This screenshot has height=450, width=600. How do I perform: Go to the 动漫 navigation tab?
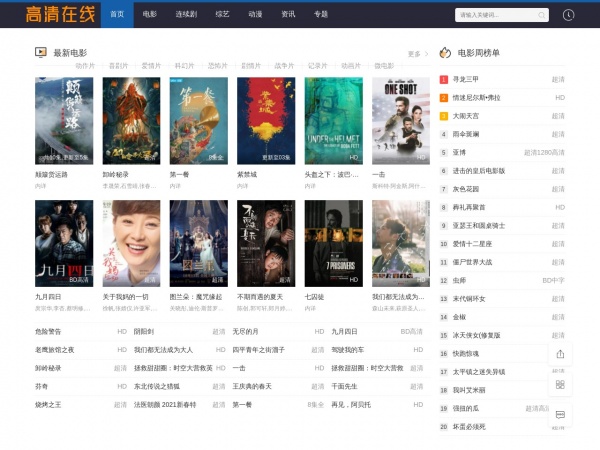255,15
